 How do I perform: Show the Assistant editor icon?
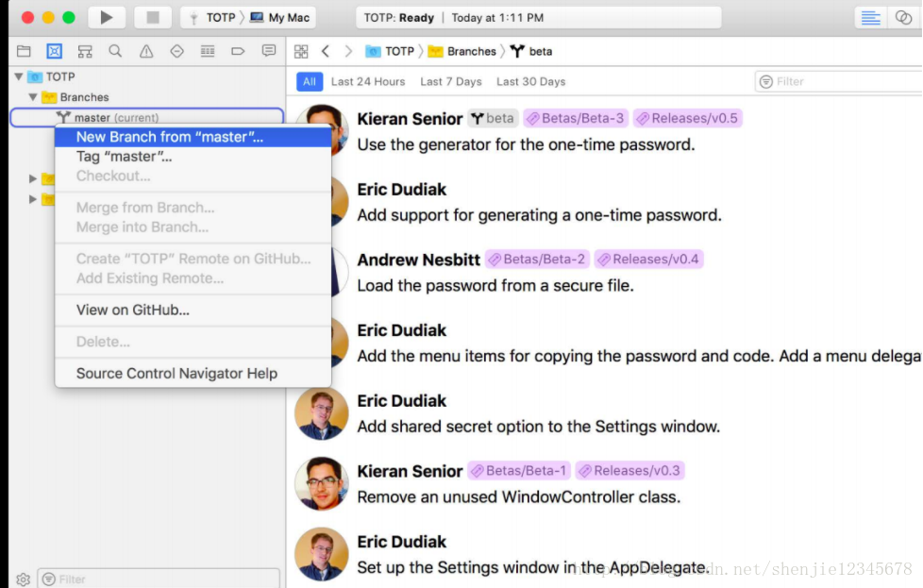pyautogui.click(x=903, y=18)
